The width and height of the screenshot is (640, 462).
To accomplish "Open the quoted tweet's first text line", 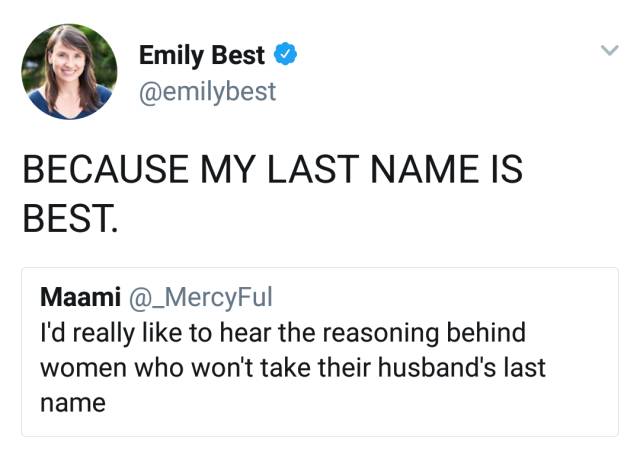I will 282,331.
